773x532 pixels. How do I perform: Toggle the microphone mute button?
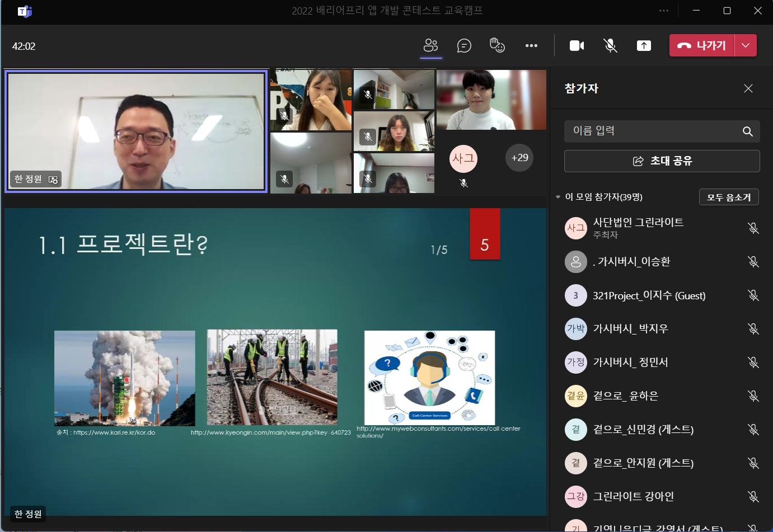click(610, 46)
